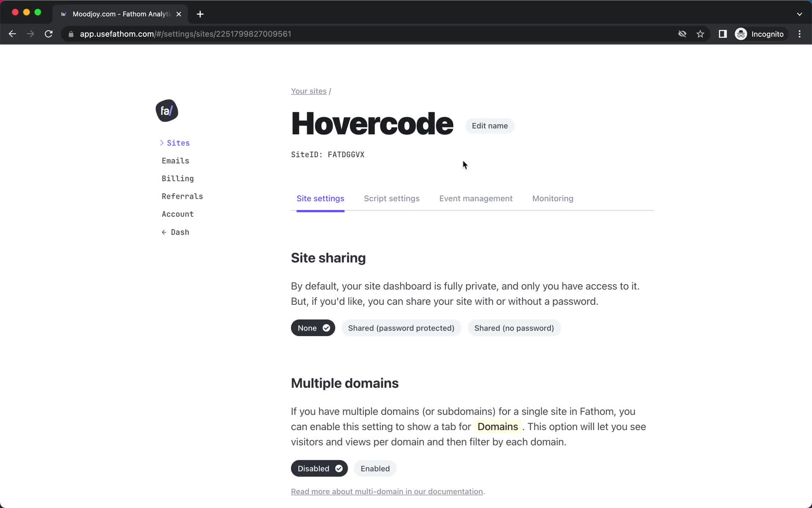This screenshot has width=812, height=508.
Task: Disable the multiple domains setting
Action: click(319, 468)
